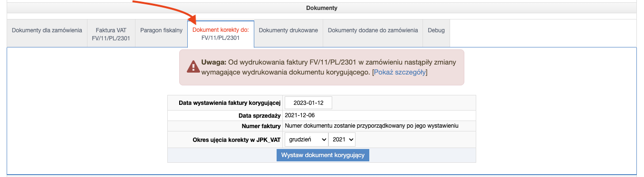
Task: Select the sale date value 2021-12-06
Action: click(x=300, y=115)
